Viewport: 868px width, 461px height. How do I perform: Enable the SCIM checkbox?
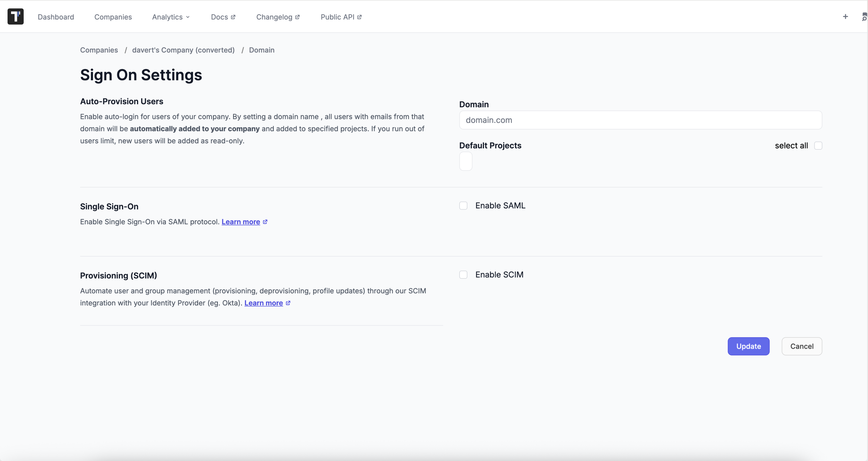point(463,275)
